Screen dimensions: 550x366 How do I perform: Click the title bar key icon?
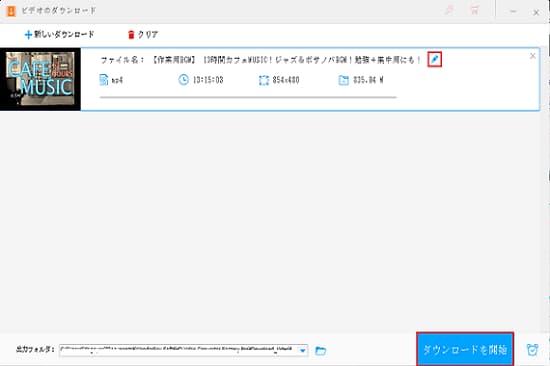tap(449, 10)
